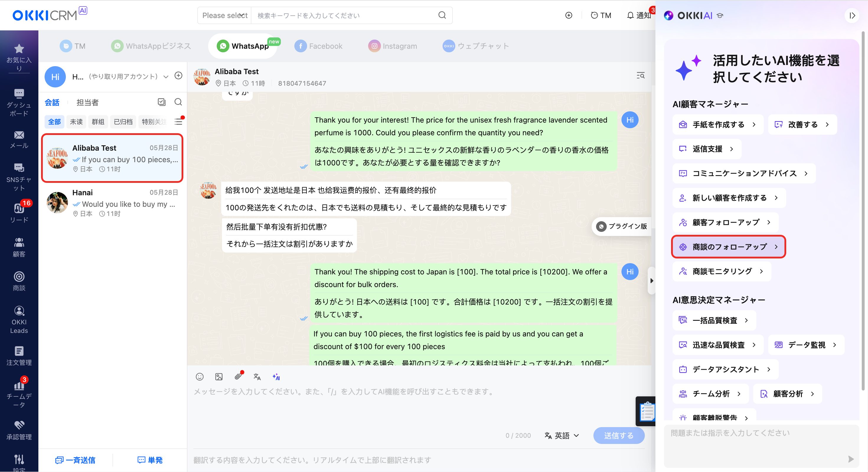Open the メール sidebar icon
The height and width of the screenshot is (472, 868).
19,140
